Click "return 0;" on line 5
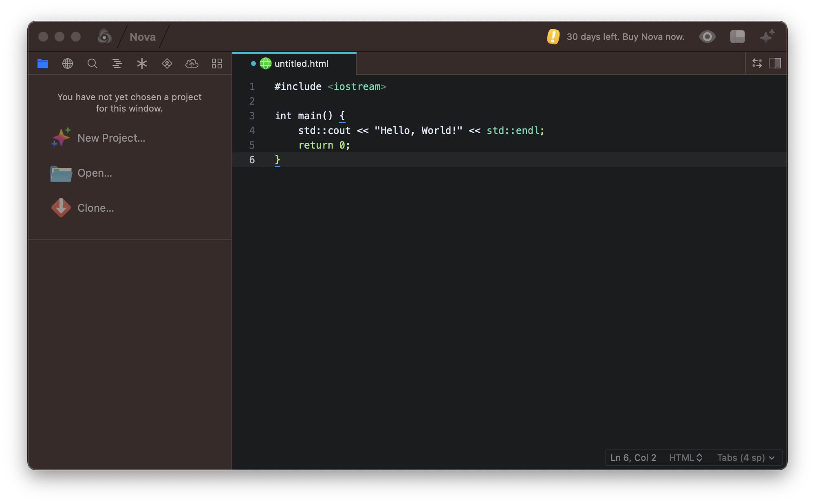The width and height of the screenshot is (815, 504). (x=324, y=145)
